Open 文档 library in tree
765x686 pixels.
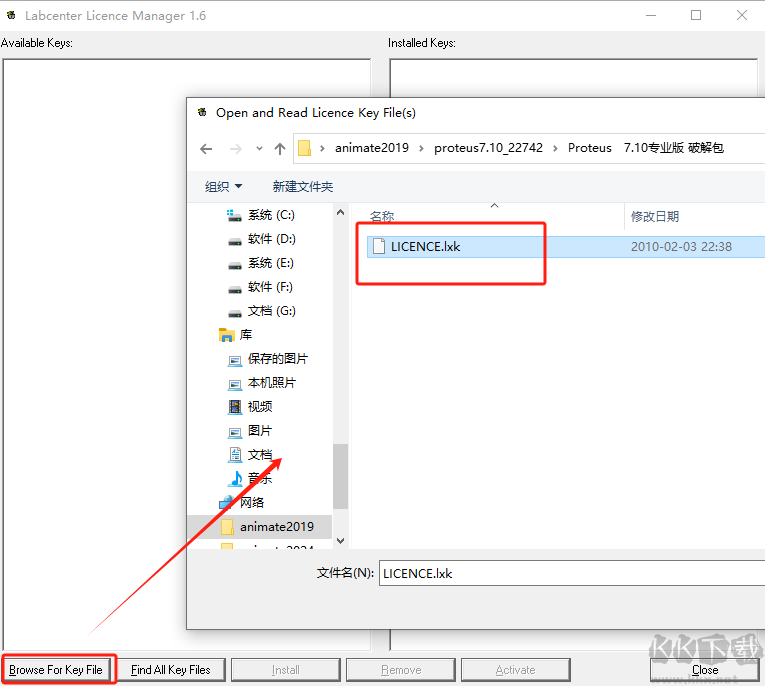click(x=250, y=455)
